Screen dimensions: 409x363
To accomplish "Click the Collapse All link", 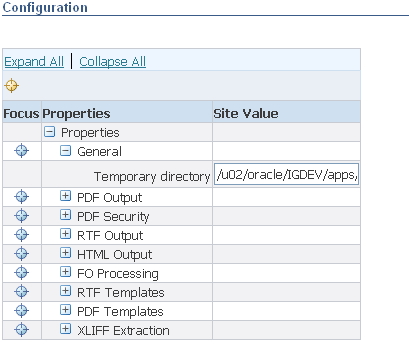I will coord(113,62).
